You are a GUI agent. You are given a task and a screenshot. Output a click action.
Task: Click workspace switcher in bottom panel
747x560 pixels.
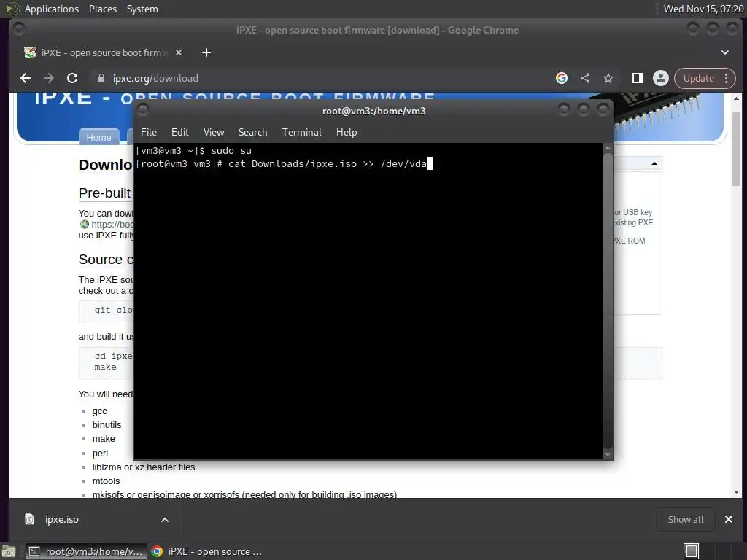691,551
